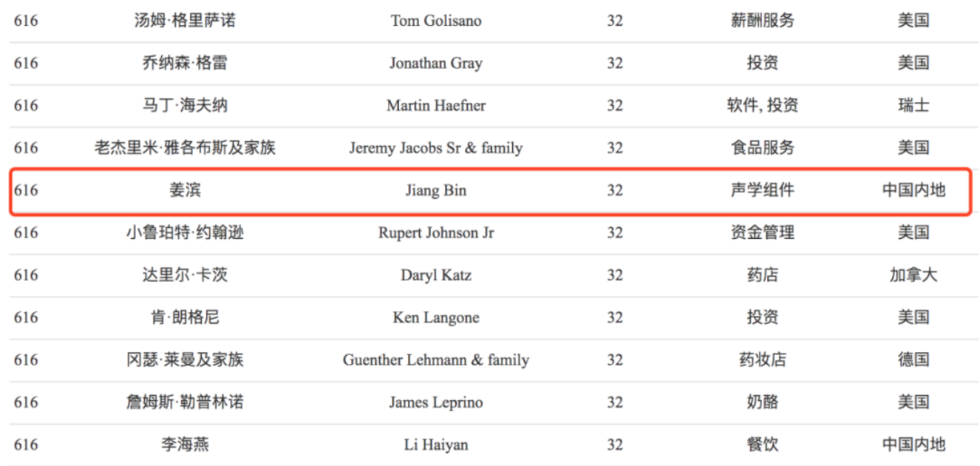The image size is (980, 466).
Task: Select the 声学组件 industry cell
Action: (x=762, y=190)
